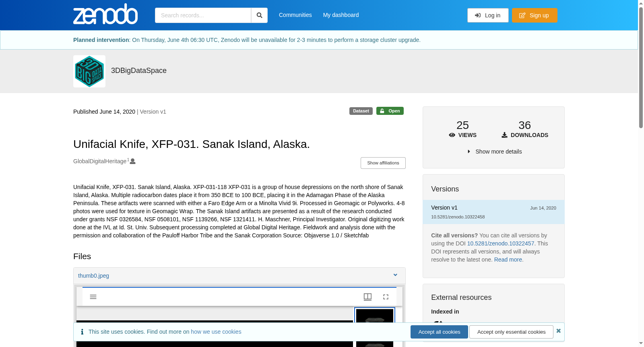
Task: Open the 3DBigDataSpace community link
Action: (139, 71)
